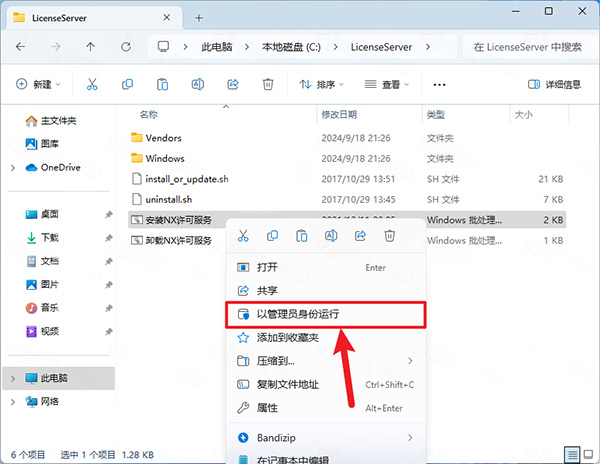Choose 打开 in the context menu
The height and width of the screenshot is (464, 600).
[x=325, y=267]
